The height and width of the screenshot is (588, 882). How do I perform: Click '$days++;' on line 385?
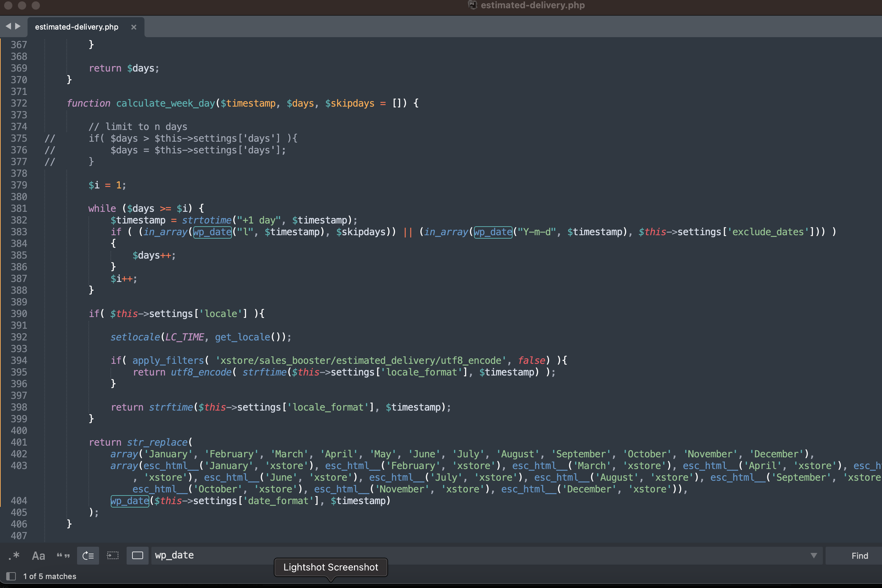pos(154,255)
